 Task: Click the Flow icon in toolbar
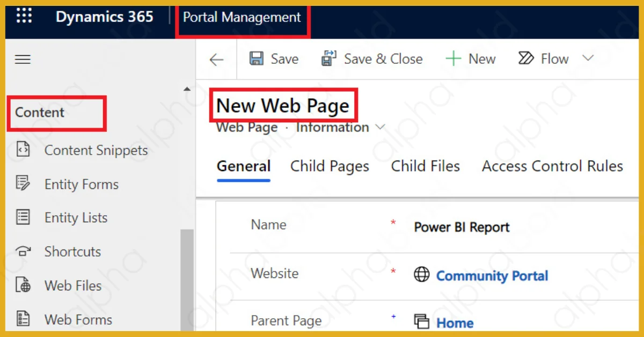[x=526, y=58]
